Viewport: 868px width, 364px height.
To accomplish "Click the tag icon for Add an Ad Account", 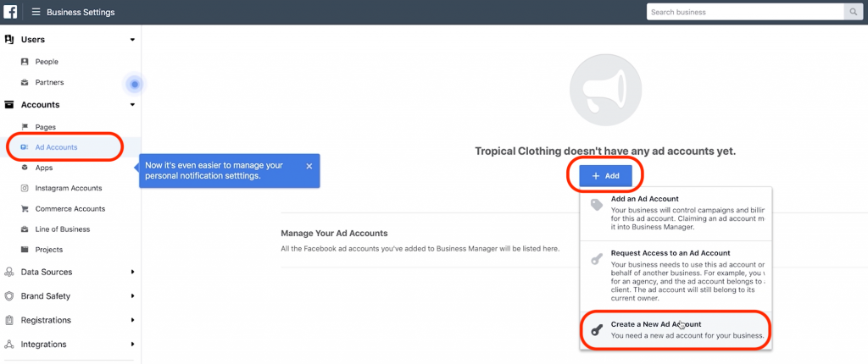I will coord(597,205).
